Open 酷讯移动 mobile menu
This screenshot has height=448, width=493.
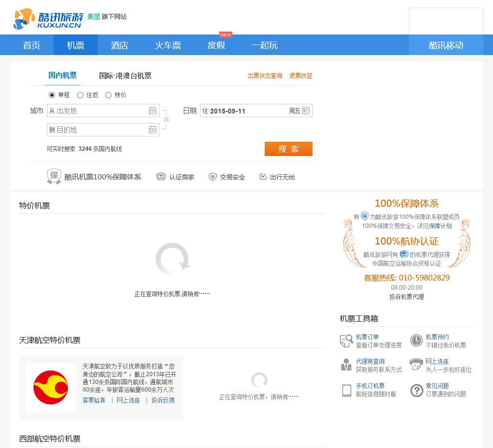[446, 45]
